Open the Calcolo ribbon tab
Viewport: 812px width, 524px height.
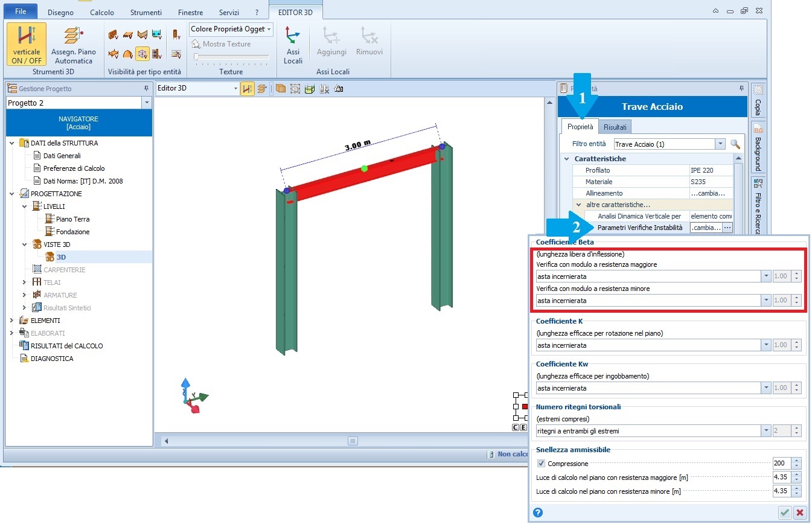click(101, 12)
